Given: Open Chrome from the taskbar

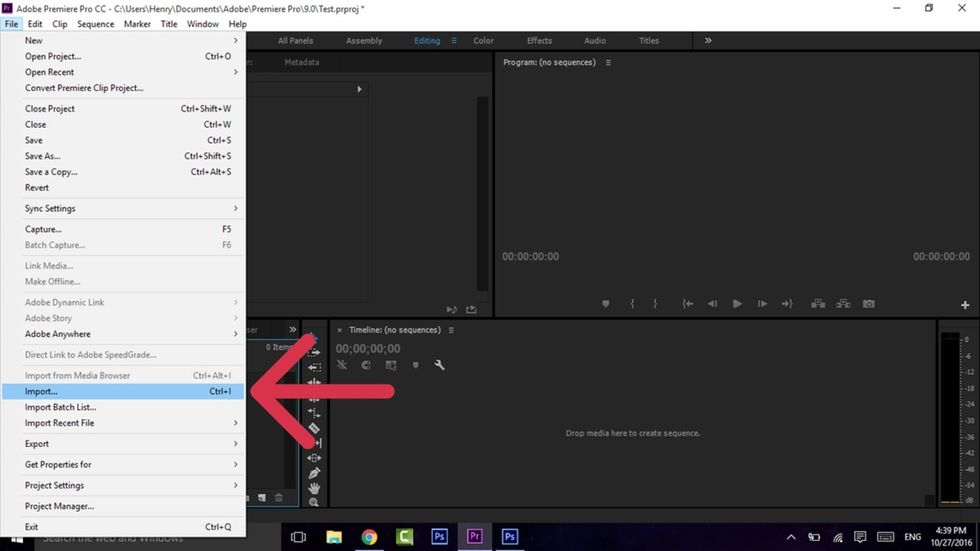Looking at the screenshot, I should [369, 537].
